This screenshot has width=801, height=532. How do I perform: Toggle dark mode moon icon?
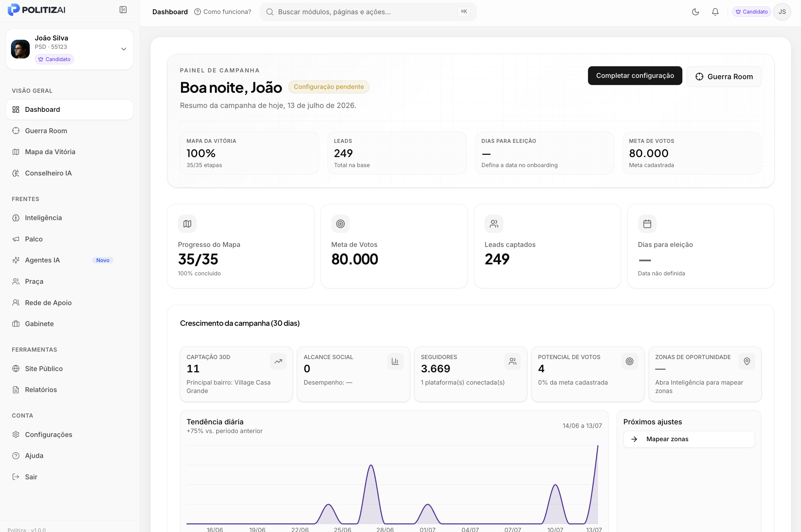(696, 12)
